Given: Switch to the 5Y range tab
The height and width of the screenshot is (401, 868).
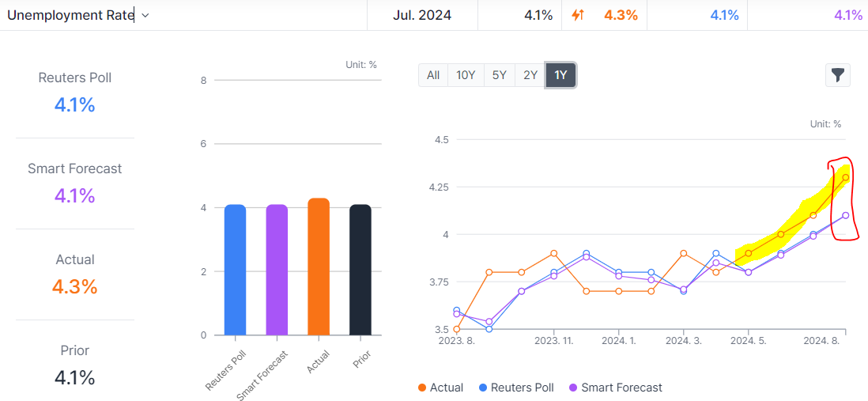Looking at the screenshot, I should 499,75.
